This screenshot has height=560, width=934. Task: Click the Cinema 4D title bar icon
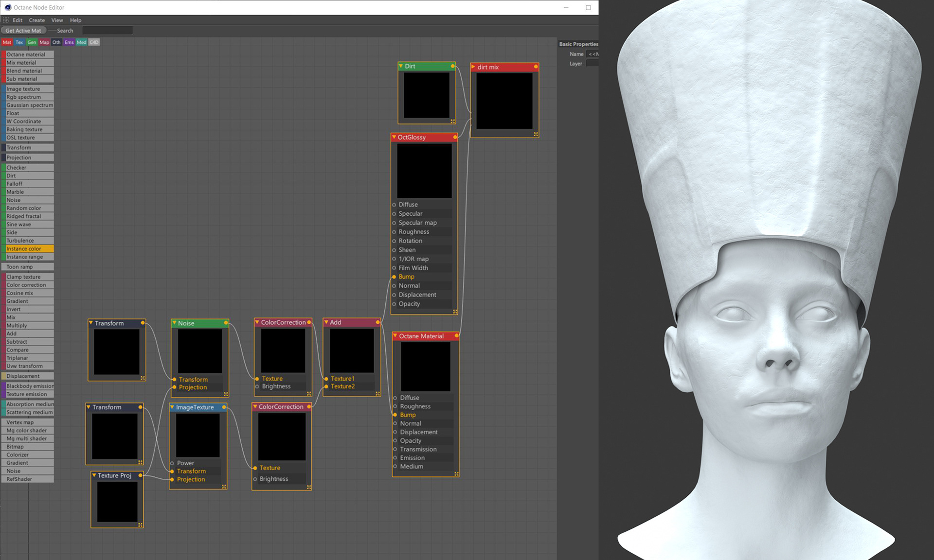(8, 7)
